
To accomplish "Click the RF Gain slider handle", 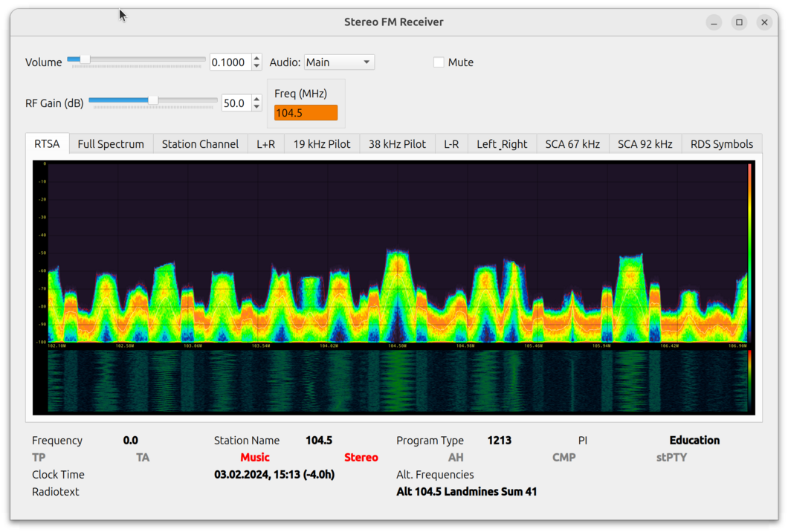I will [153, 100].
